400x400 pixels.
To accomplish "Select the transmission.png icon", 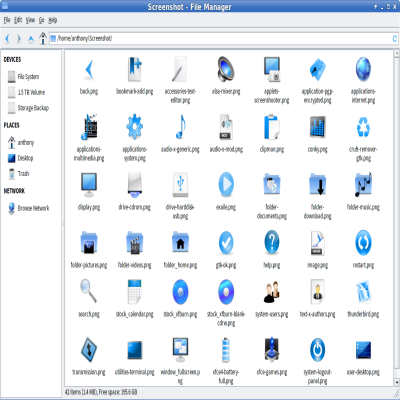I will (89, 350).
